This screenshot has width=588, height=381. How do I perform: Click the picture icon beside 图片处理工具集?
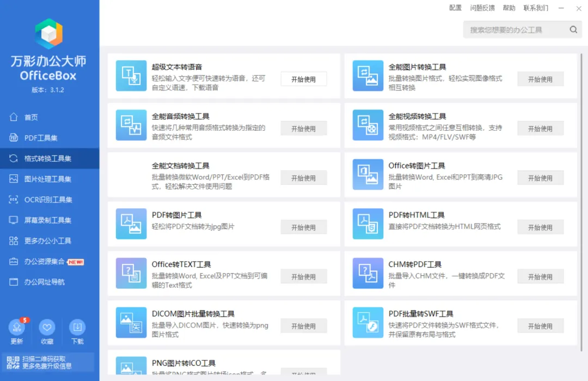click(14, 179)
